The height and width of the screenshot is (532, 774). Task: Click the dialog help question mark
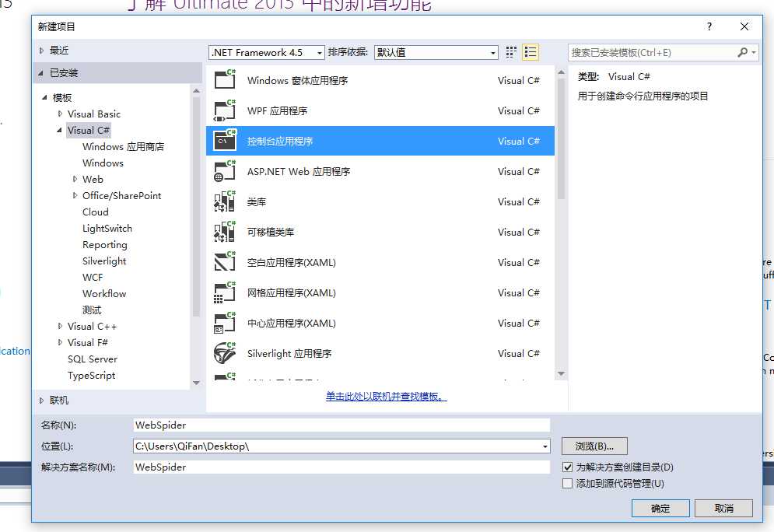pos(709,26)
